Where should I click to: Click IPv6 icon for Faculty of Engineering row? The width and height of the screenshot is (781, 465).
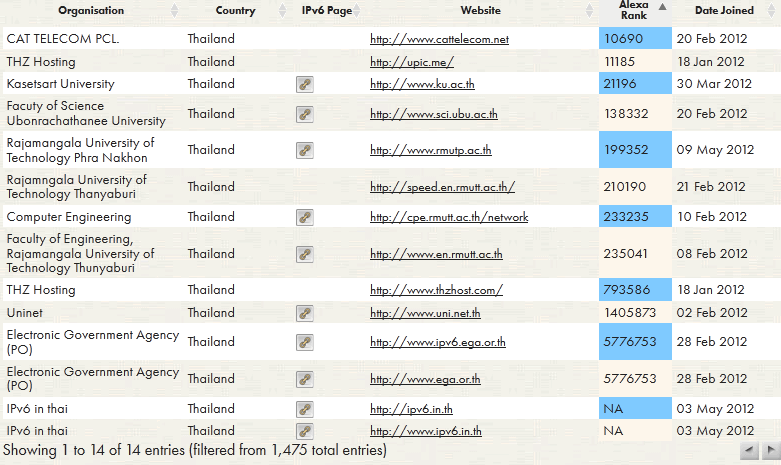[305, 254]
